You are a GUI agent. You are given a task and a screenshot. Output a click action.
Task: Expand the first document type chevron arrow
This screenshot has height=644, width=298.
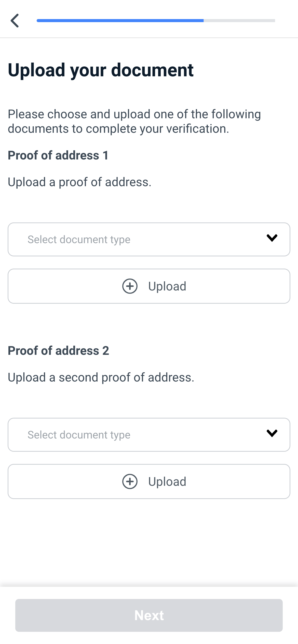(x=272, y=238)
